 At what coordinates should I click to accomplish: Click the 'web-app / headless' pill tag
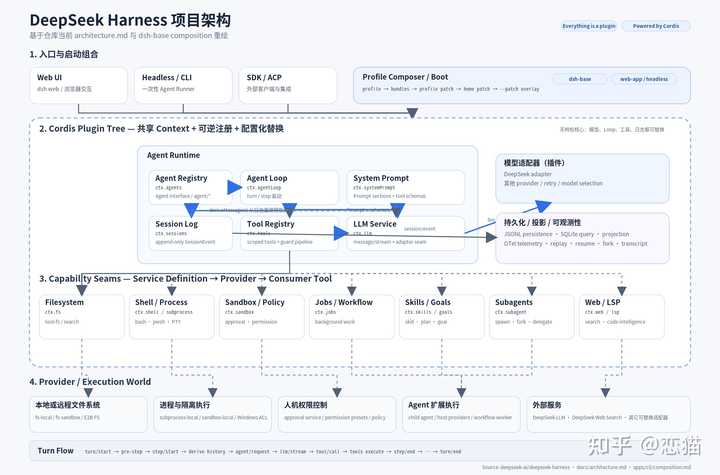644,79
